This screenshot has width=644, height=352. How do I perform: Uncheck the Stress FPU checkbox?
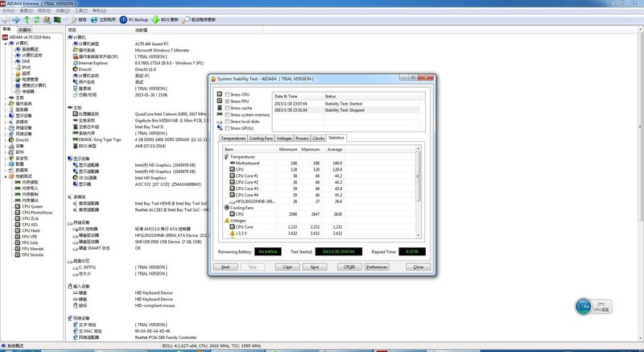pyautogui.click(x=227, y=101)
